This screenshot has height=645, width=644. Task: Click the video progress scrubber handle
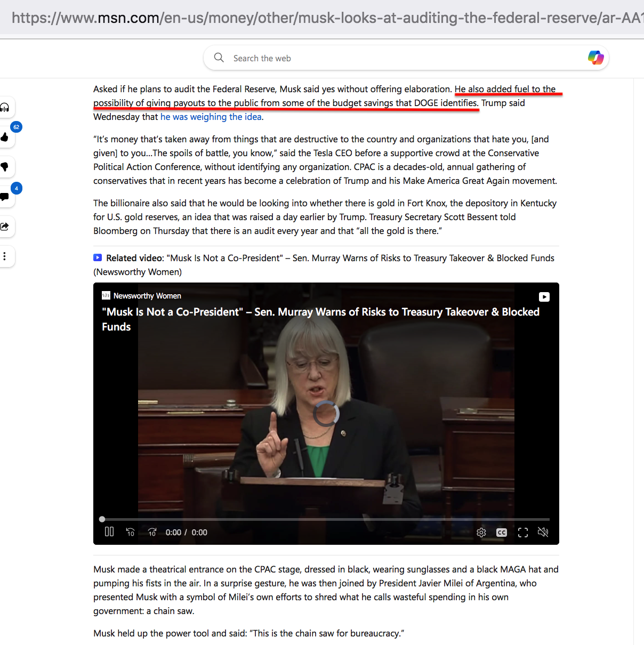102,519
